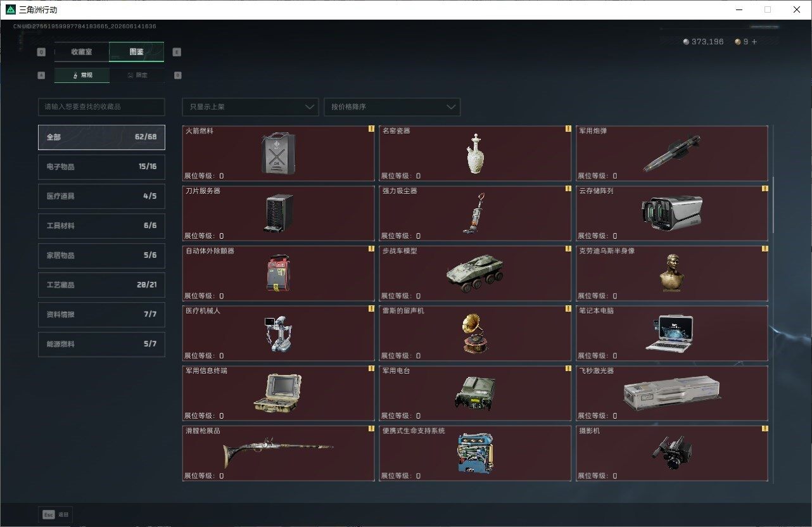Viewport: 812px width, 527px height.
Task: Click the E key hint beside 图鉴
Action: point(177,52)
